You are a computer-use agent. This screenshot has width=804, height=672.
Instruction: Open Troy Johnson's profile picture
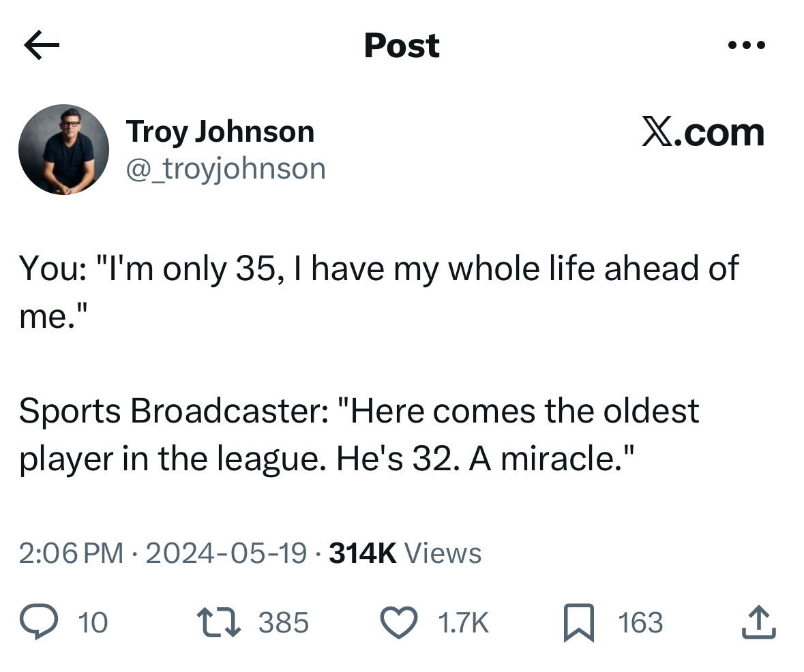[x=63, y=150]
